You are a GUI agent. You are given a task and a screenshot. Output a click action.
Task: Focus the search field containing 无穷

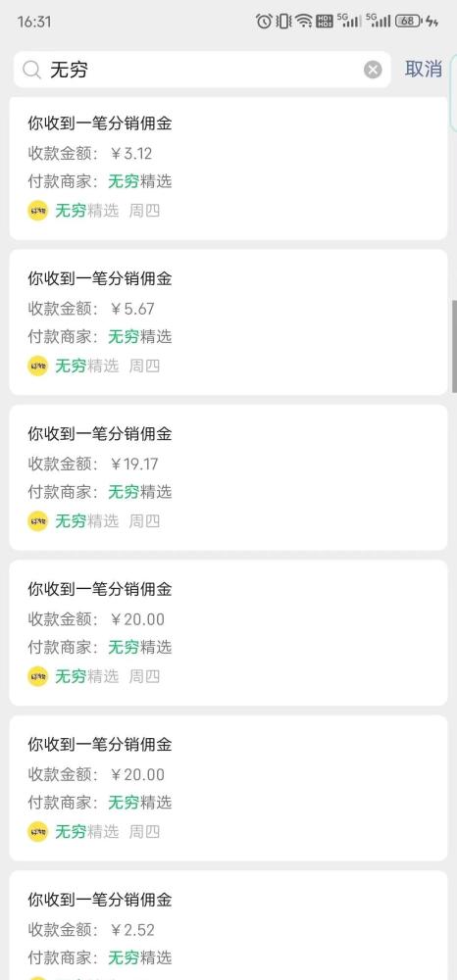tap(202, 70)
